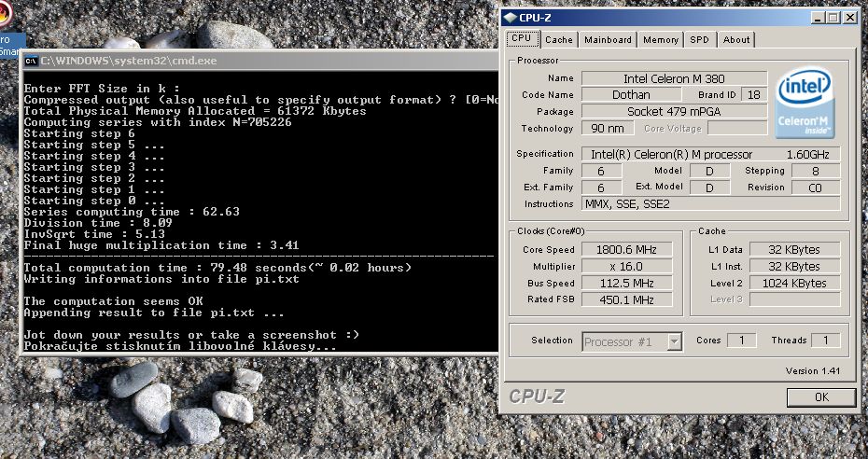Click the empty Core Voltage field
The height and width of the screenshot is (459, 868).
tap(737, 129)
